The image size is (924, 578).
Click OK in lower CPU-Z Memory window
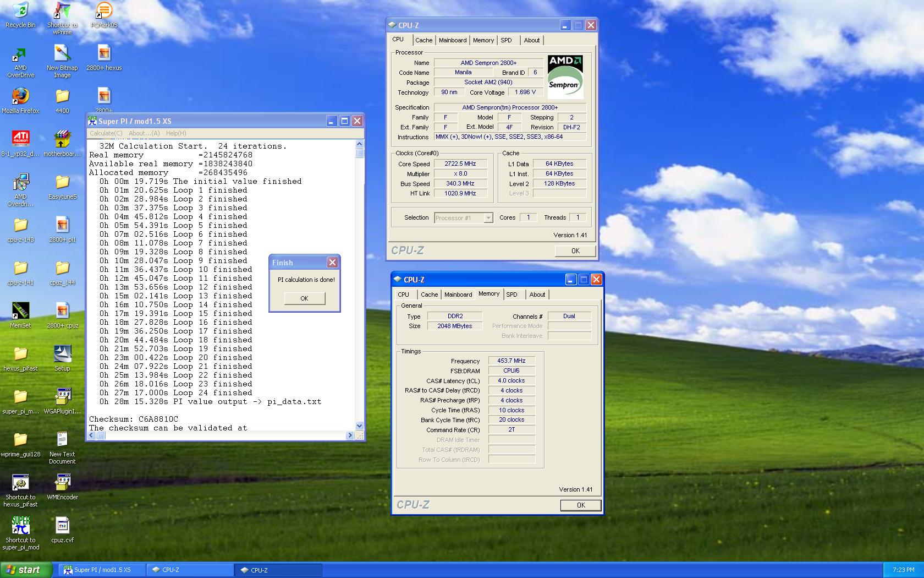click(x=581, y=505)
